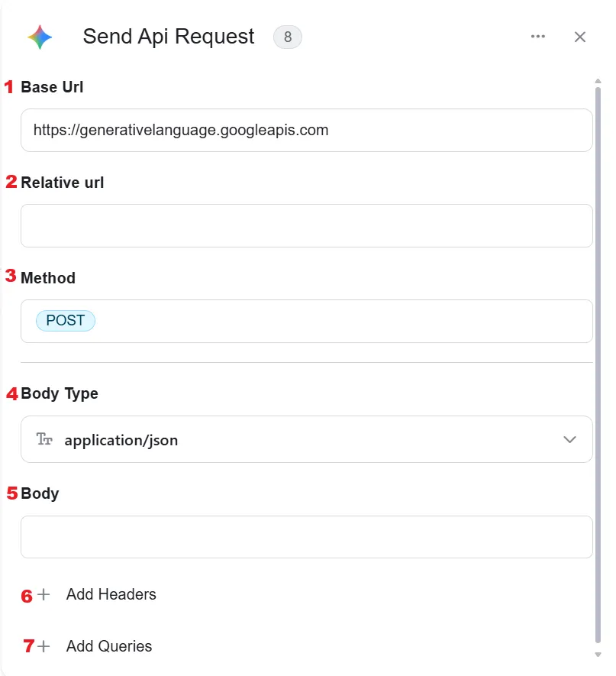Click the scrollbar down arrow
The width and height of the screenshot is (616, 676).
click(598, 655)
